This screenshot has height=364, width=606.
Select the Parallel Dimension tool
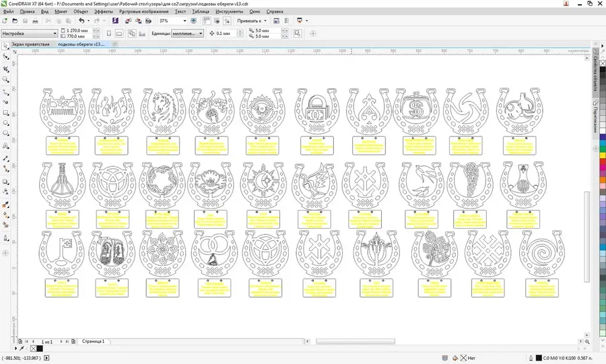5,158
